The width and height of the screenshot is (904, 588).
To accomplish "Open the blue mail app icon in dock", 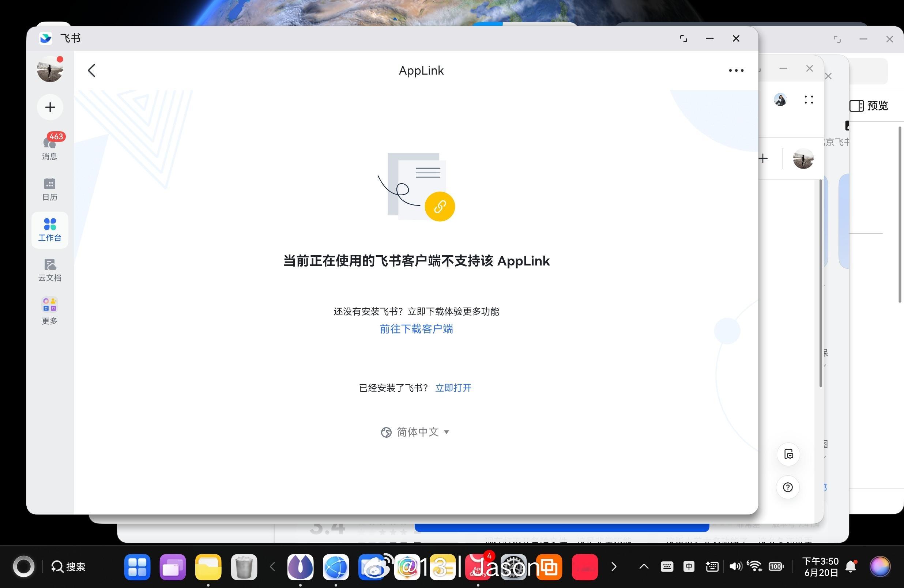I will pyautogui.click(x=372, y=567).
